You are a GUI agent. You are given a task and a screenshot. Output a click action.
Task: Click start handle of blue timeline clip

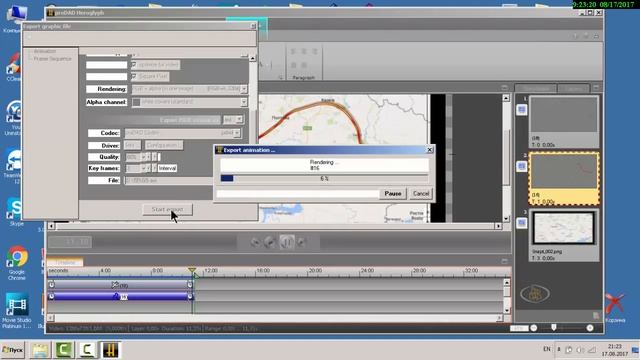(51, 296)
